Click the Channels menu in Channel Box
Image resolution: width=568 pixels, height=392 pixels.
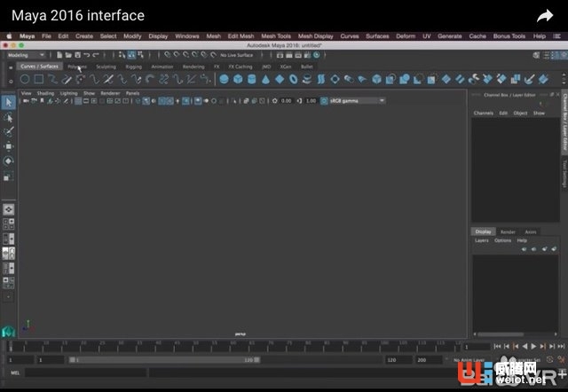tap(483, 114)
